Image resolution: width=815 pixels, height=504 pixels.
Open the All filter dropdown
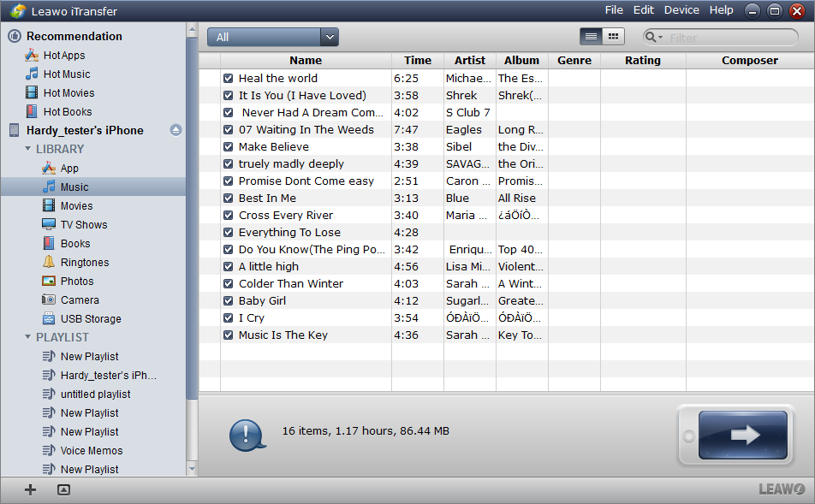click(273, 37)
